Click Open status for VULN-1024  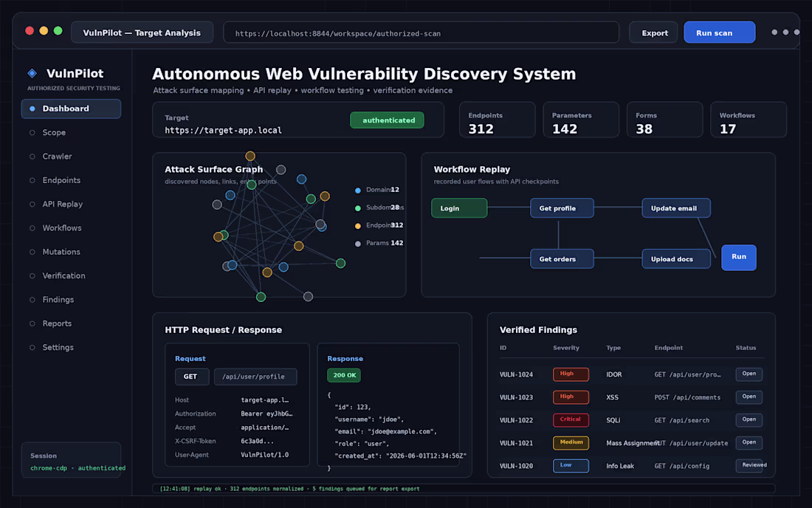749,374
